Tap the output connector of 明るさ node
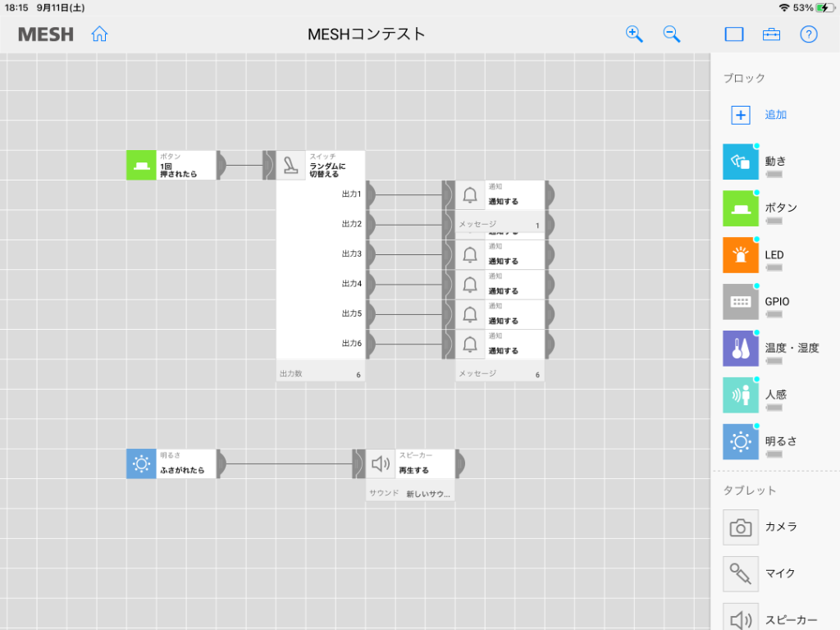840x630 pixels. click(221, 463)
